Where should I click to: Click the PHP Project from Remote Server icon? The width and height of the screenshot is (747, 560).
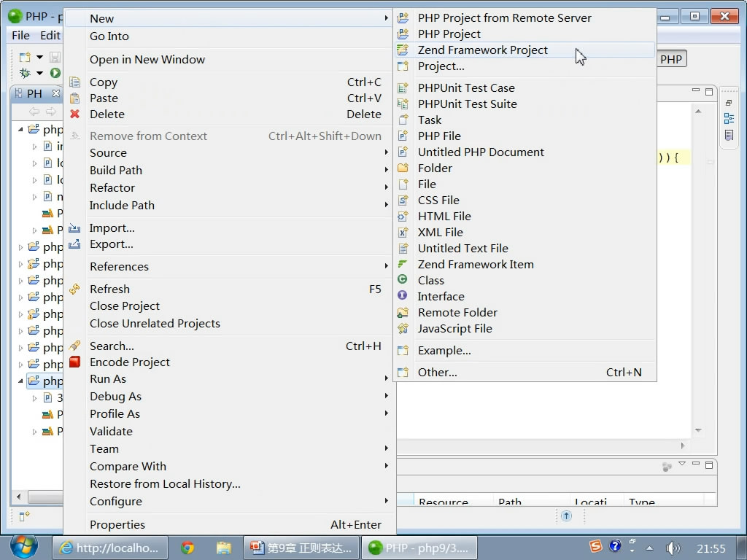[x=403, y=18]
